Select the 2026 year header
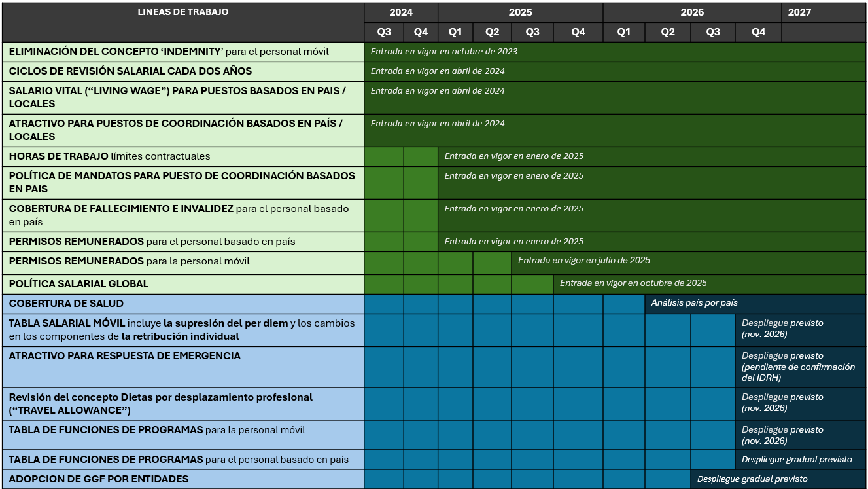This screenshot has height=489, width=868. pos(692,12)
